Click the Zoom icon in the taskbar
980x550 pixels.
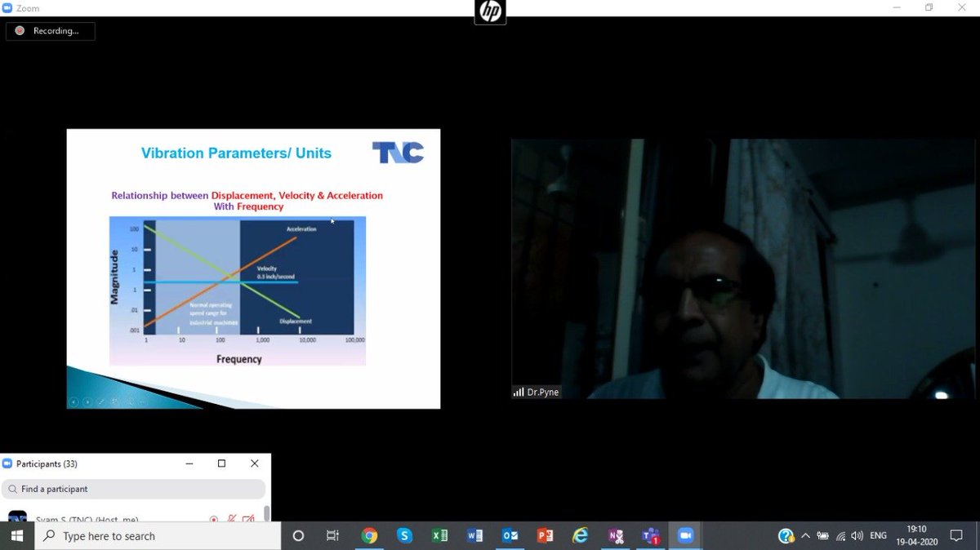[686, 536]
